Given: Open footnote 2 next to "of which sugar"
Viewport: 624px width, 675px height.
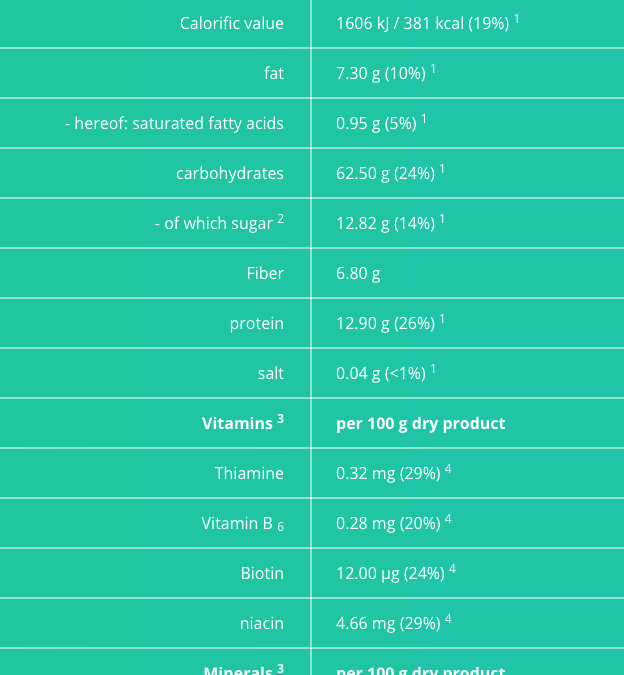Looking at the screenshot, I should tap(281, 219).
